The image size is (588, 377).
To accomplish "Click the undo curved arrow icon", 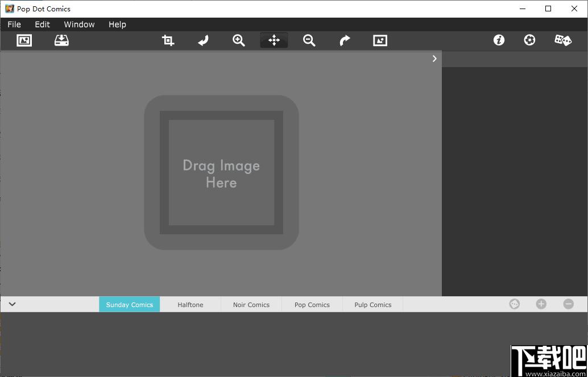I will click(203, 40).
